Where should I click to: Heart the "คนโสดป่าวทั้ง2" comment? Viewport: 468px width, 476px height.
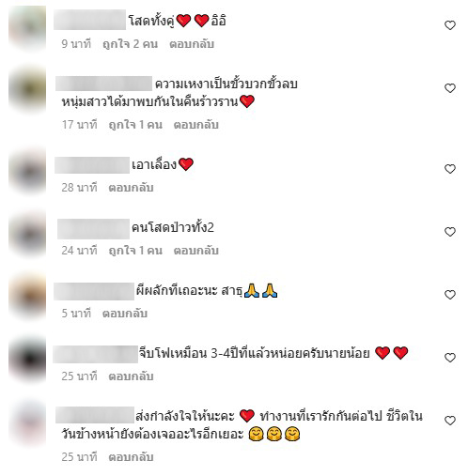450,232
